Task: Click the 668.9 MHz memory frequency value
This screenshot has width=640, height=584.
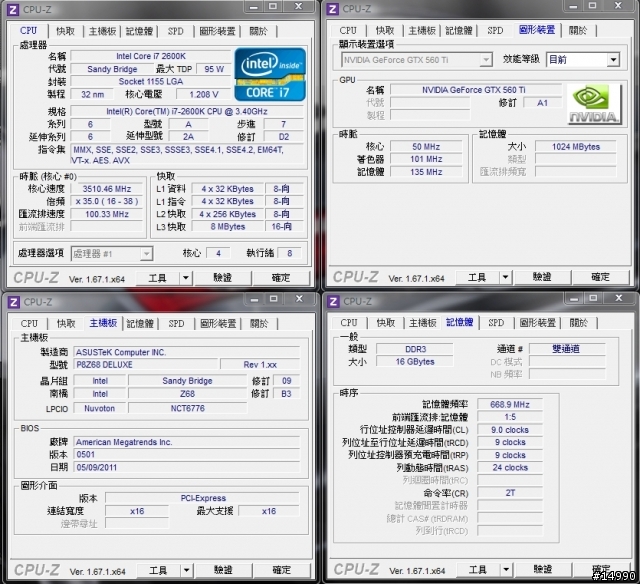Action: pos(510,404)
